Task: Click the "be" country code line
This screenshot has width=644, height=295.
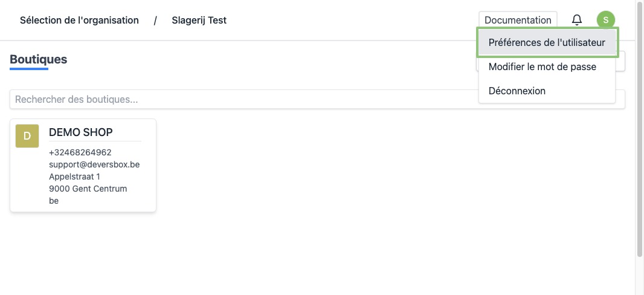Action: pos(54,201)
